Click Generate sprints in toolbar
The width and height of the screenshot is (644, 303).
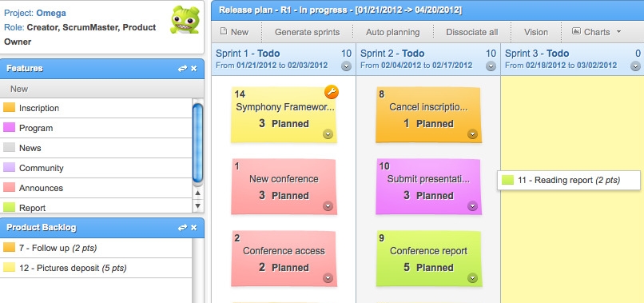tap(307, 32)
